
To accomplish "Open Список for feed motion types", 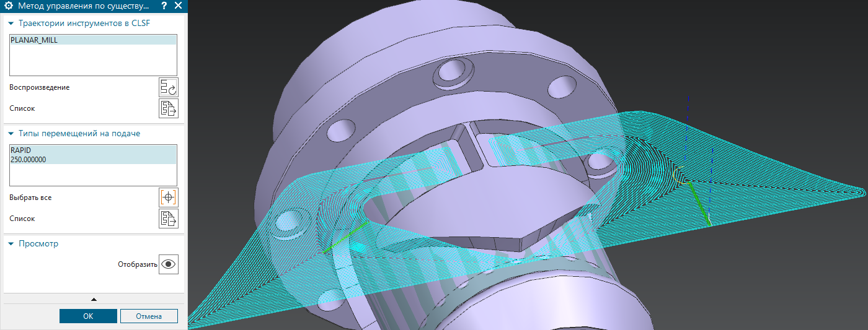I will (168, 219).
